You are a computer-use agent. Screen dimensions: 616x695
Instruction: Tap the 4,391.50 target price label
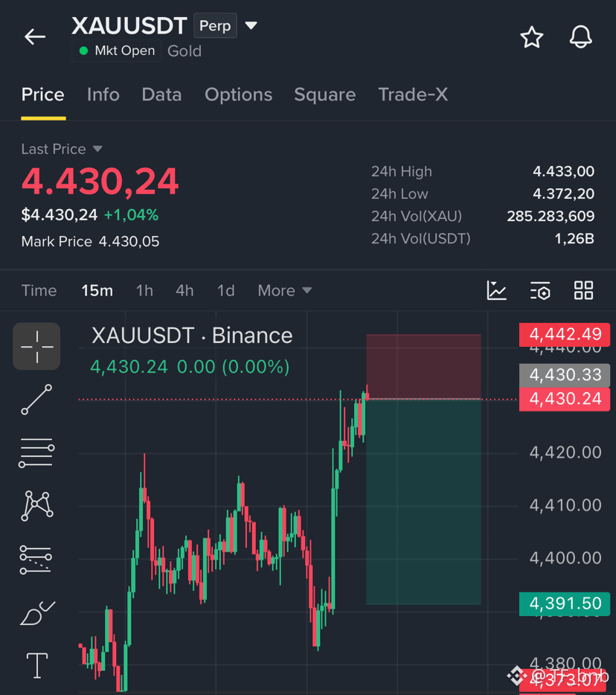click(565, 603)
